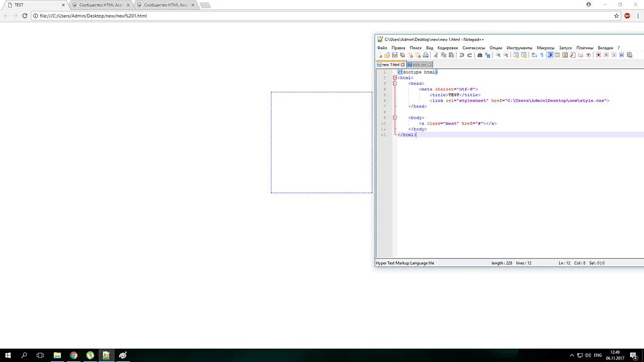Start macro recording with red dot icon
Image resolution: width=644 pixels, height=362 pixels.
click(x=599, y=55)
